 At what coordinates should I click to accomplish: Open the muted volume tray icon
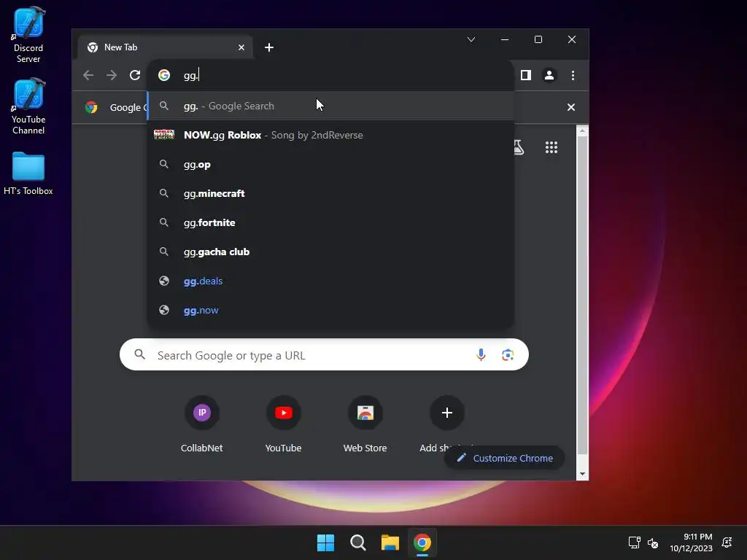653,542
